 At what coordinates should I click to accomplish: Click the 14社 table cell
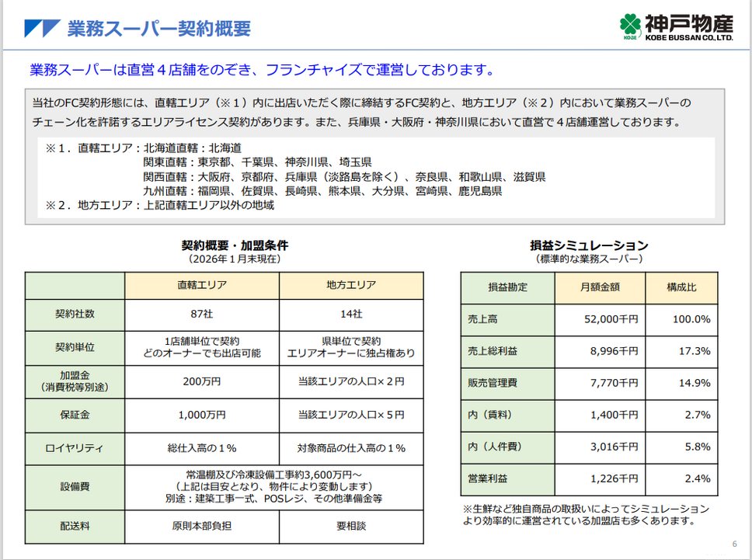(351, 314)
